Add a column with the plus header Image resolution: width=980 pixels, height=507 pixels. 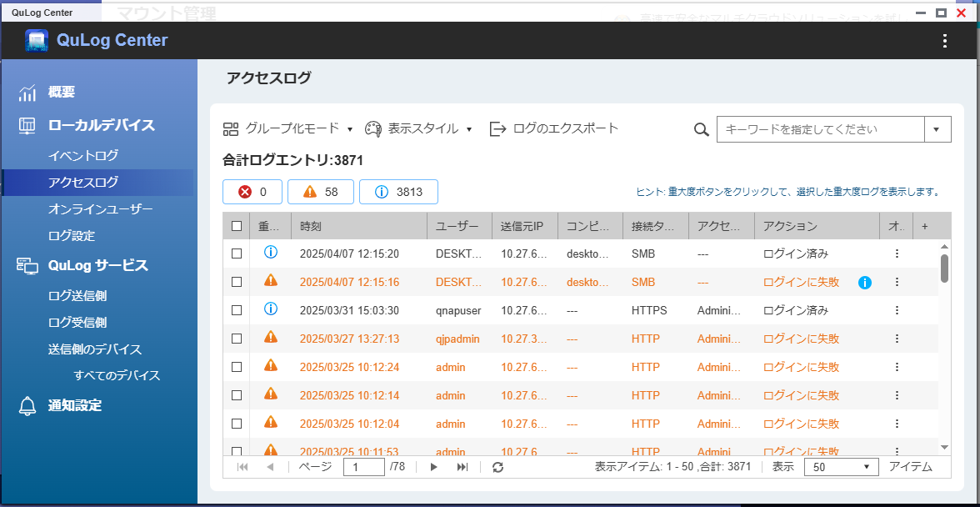[x=924, y=226]
